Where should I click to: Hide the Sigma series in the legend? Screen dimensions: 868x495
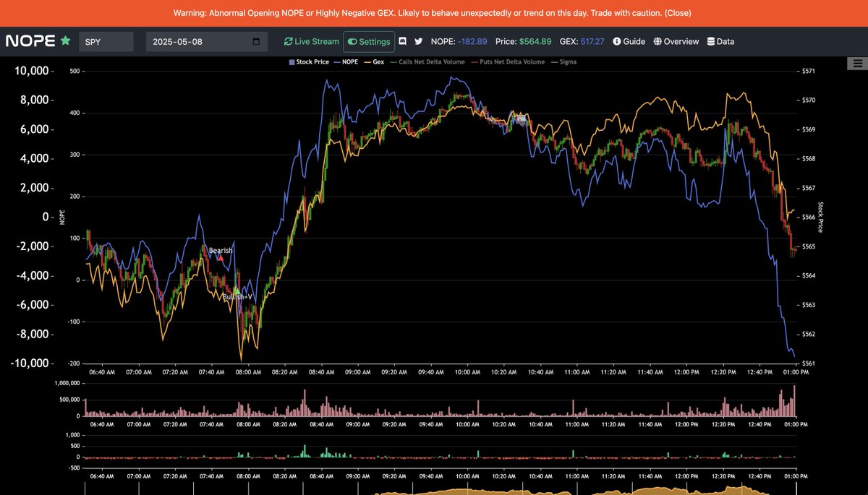[564, 62]
